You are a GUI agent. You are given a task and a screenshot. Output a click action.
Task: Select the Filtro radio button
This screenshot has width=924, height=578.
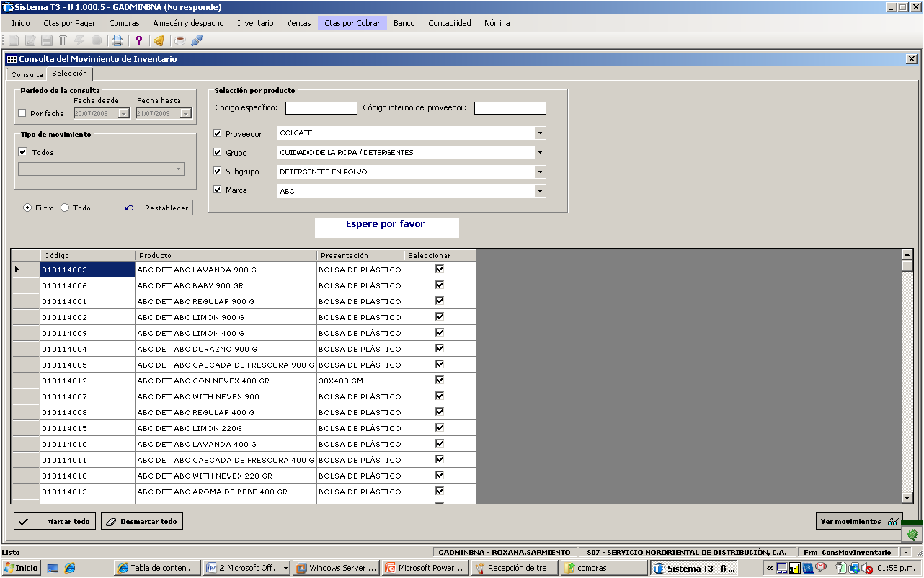[27, 208]
